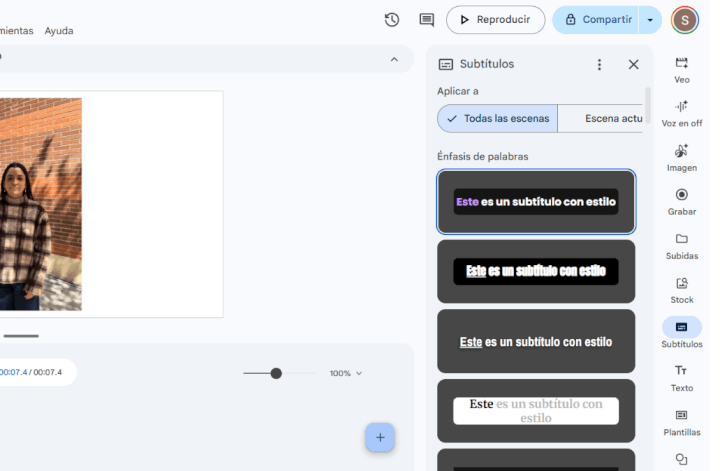
Task: Choose the purple highlighted subtitle style
Action: pyautogui.click(x=536, y=202)
